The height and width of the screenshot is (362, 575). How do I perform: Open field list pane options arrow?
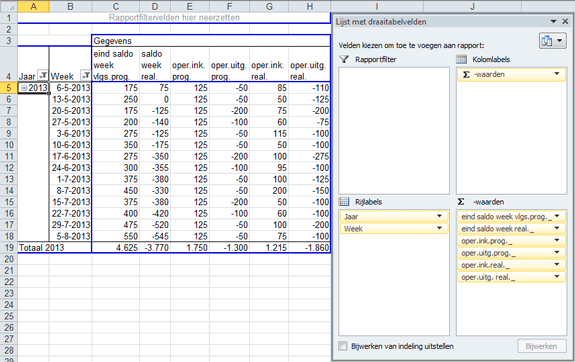click(x=553, y=22)
